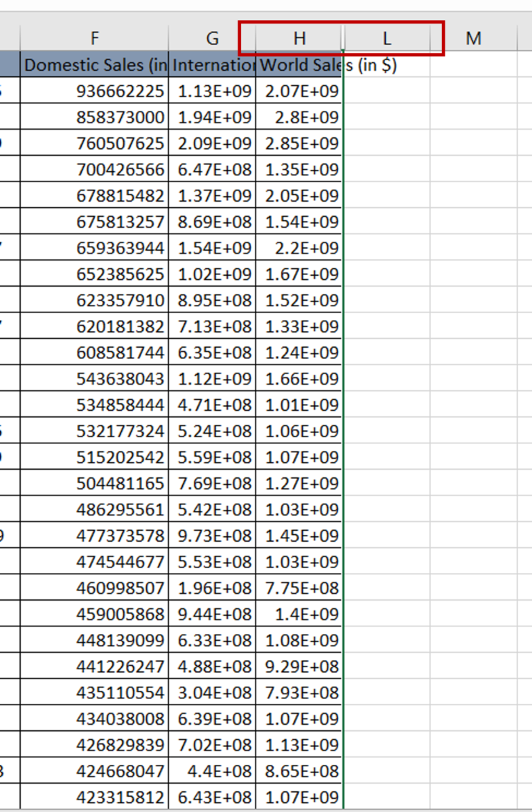
Task: Select cell containing 423315812
Action: pyautogui.click(x=94, y=797)
